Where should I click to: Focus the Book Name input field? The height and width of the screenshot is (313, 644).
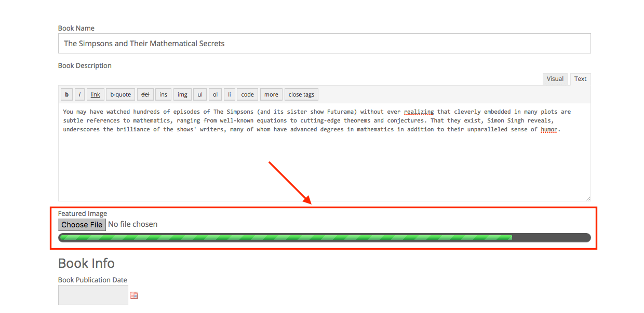[x=325, y=44]
